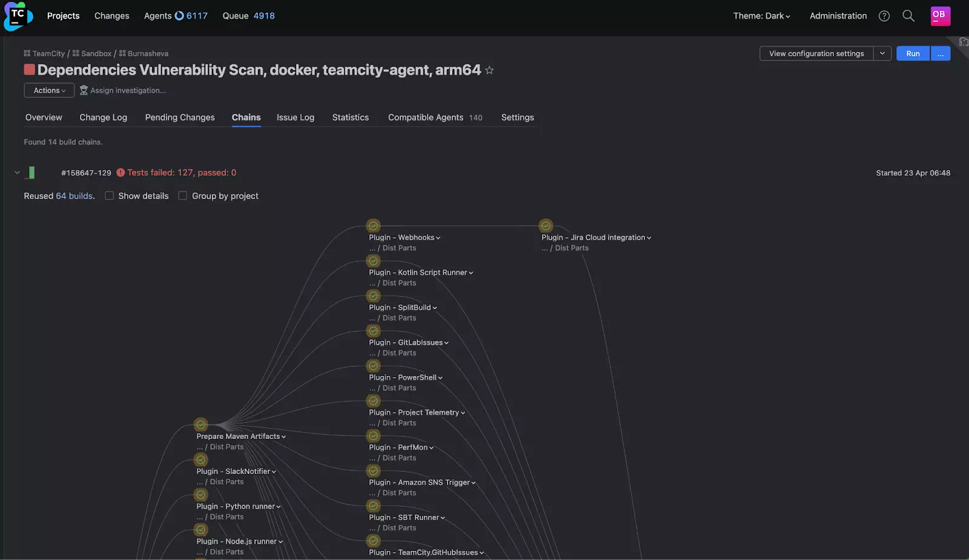
Task: Click the grid icon beside the Sandbox breadcrumb
Action: click(x=75, y=53)
